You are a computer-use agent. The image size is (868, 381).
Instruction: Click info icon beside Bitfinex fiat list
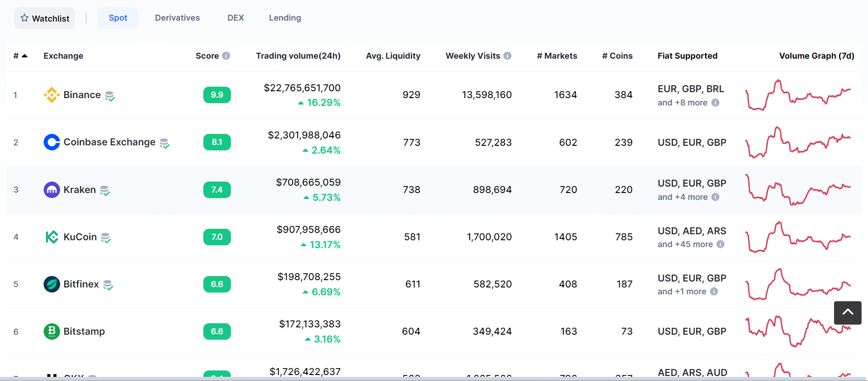click(714, 292)
